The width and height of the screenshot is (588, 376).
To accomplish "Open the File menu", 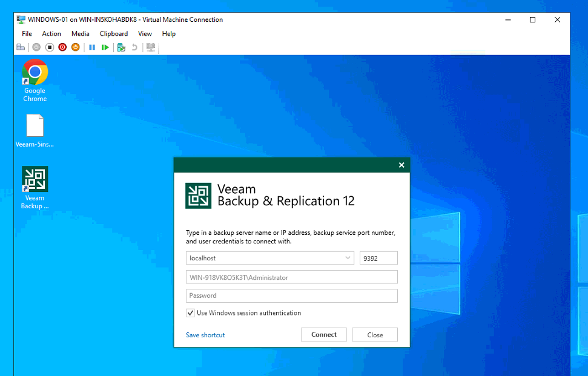I will coord(27,34).
